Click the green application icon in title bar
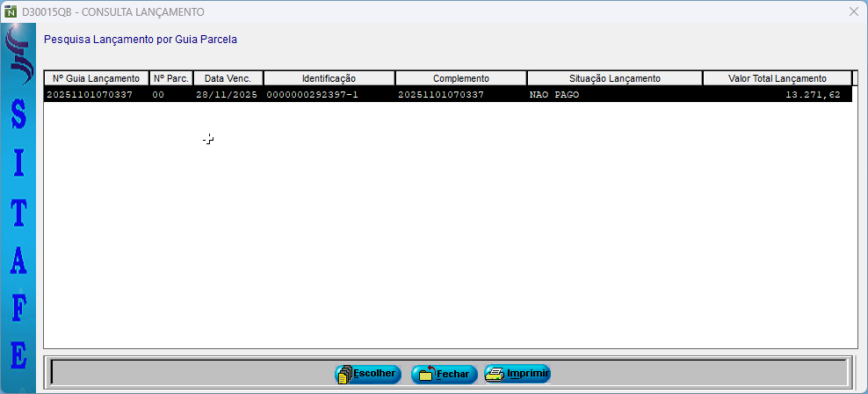Viewport: 868px width, 394px height. coord(11,11)
